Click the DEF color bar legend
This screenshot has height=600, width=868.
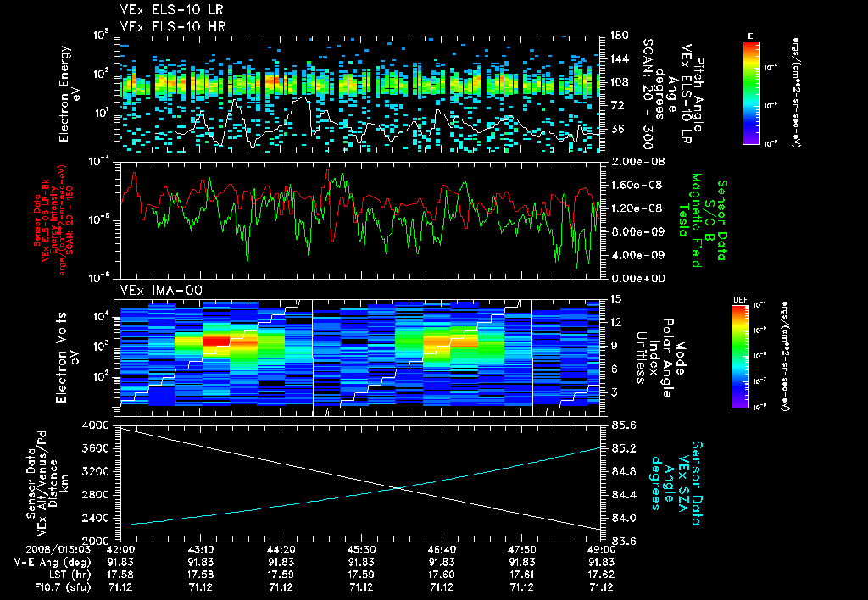(739, 357)
